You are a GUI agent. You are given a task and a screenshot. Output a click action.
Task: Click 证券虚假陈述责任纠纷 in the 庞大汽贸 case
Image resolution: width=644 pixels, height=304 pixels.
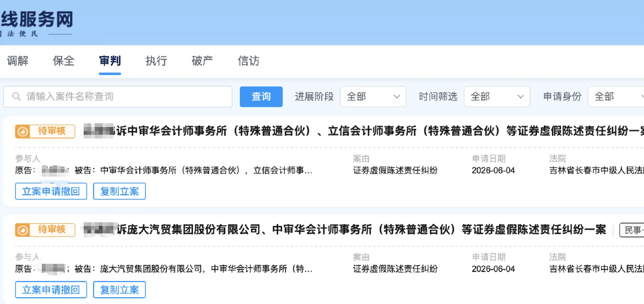pos(395,269)
